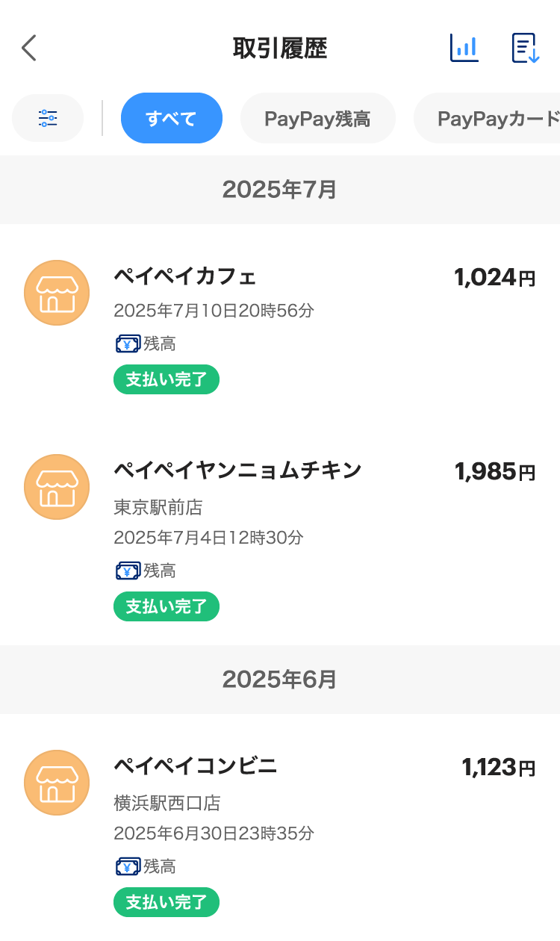Switch to PayPay残高 filter tab
Image resolution: width=560 pixels, height=941 pixels.
click(x=317, y=118)
